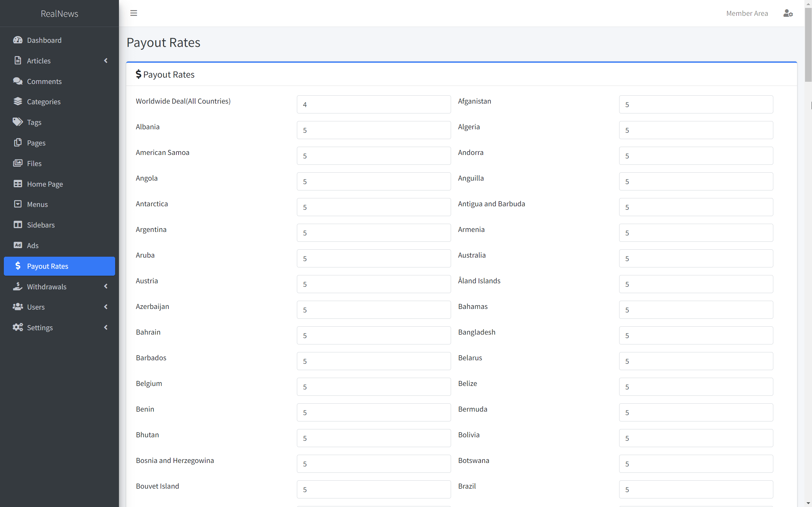Open the Member Area link
812x507 pixels.
pos(747,13)
